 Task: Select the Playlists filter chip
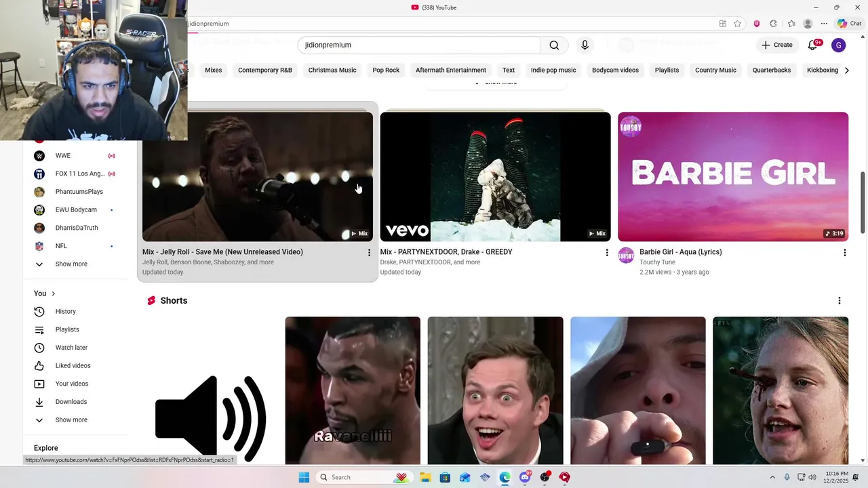pos(667,70)
